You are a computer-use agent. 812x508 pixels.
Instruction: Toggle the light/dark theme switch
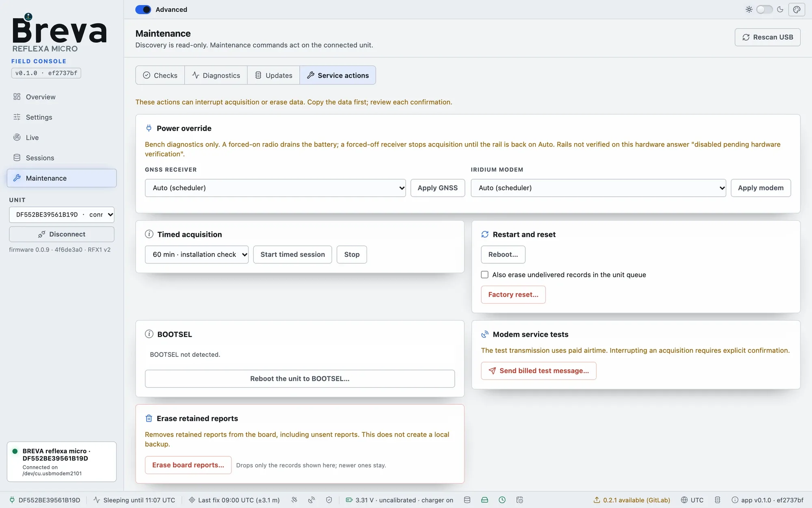pos(764,9)
